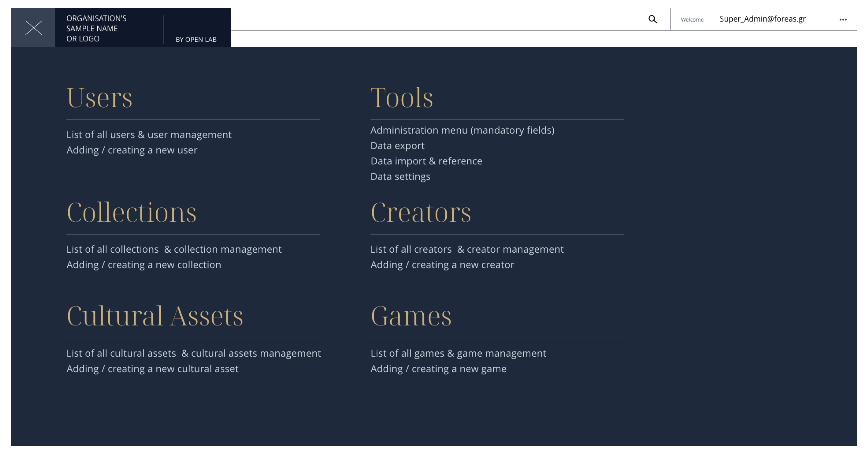
Task: Open List of all users & user management
Action: (149, 135)
